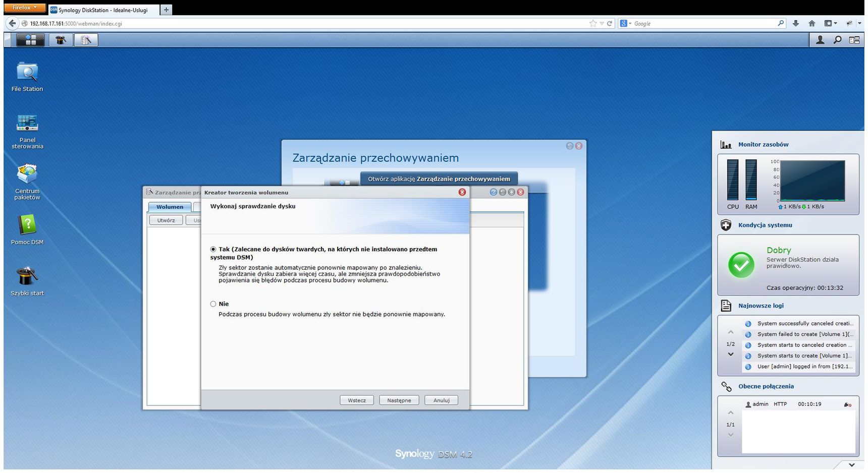Open the Firefox menu dropdown
868x473 pixels.
25,8
